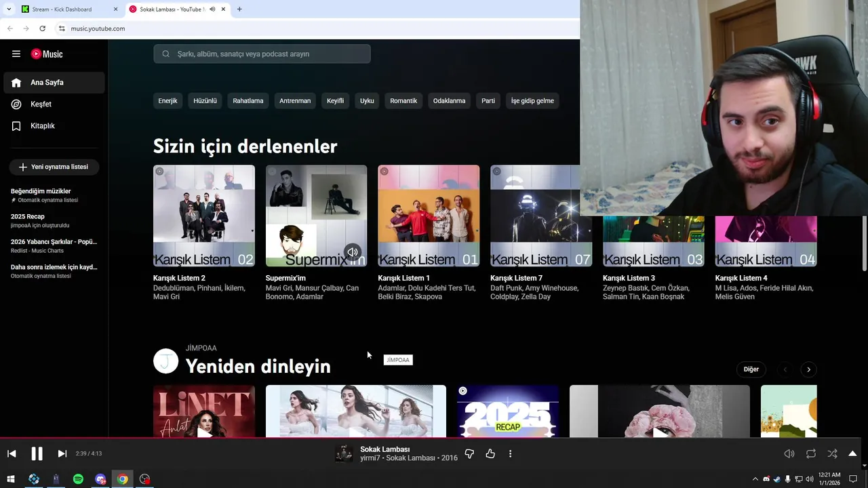Open the three-dot song options menu

[x=511, y=453]
